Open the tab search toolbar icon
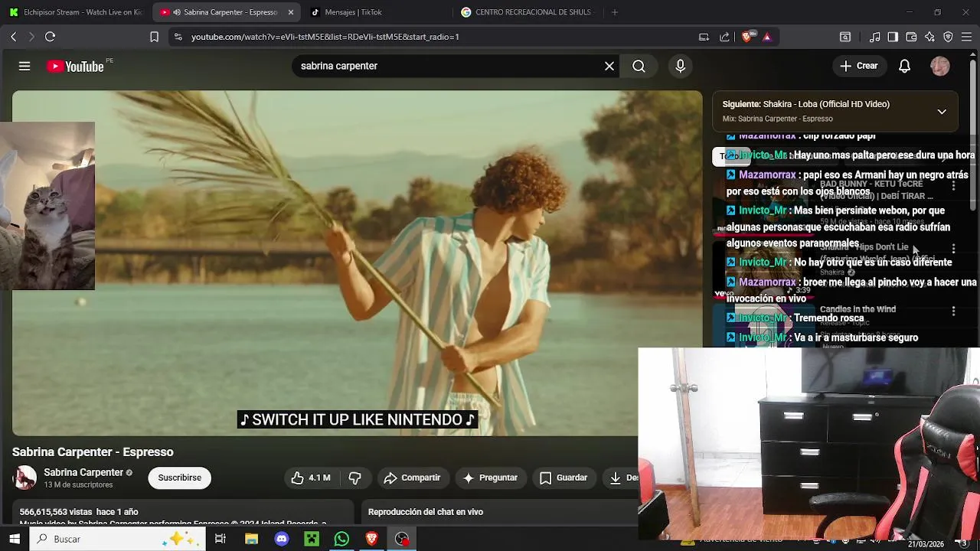This screenshot has height=551, width=980. (x=845, y=37)
